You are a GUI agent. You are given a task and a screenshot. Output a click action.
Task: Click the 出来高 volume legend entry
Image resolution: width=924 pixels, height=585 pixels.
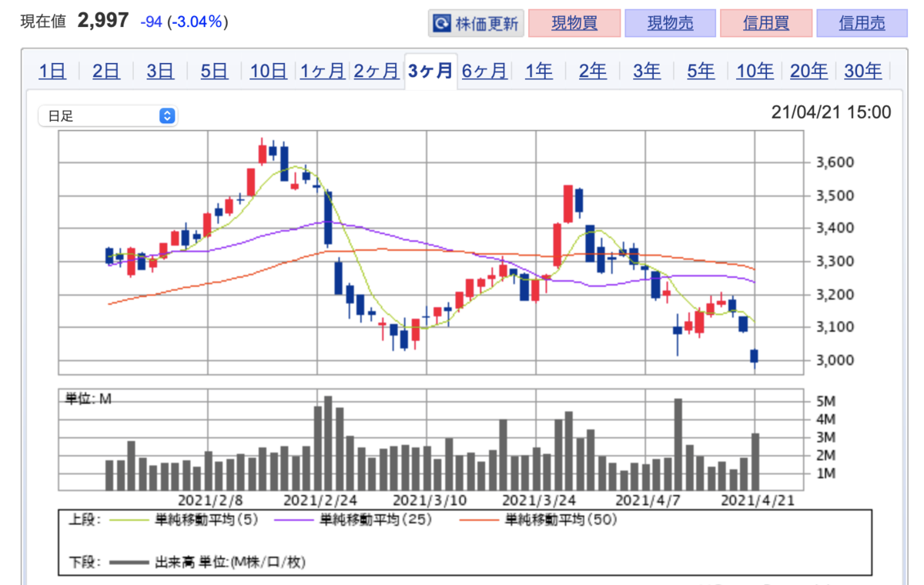click(207, 563)
